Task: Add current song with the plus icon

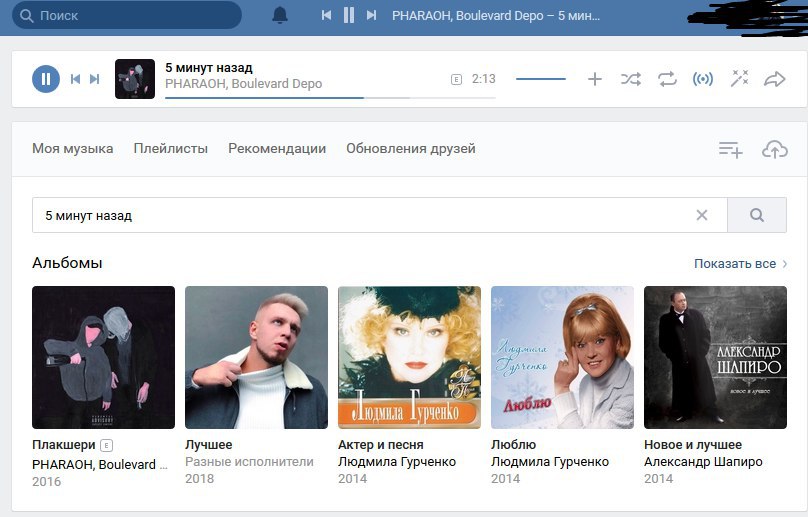Action: coord(595,79)
